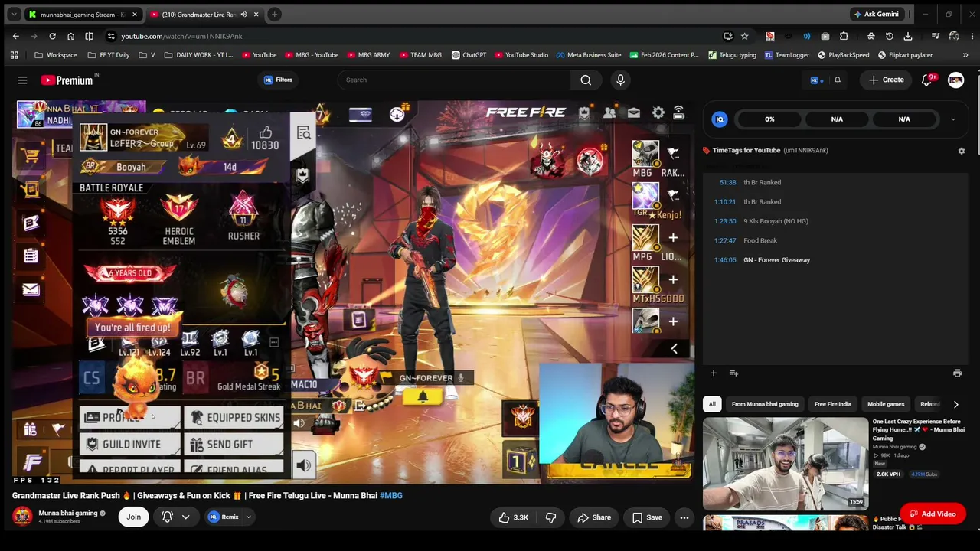The width and height of the screenshot is (980, 551).
Task: Save the video to playlist
Action: 647,517
